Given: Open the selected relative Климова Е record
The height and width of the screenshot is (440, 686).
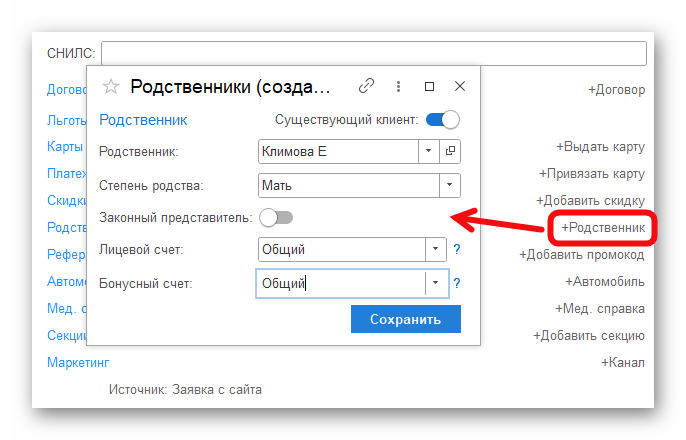Looking at the screenshot, I should click(449, 151).
